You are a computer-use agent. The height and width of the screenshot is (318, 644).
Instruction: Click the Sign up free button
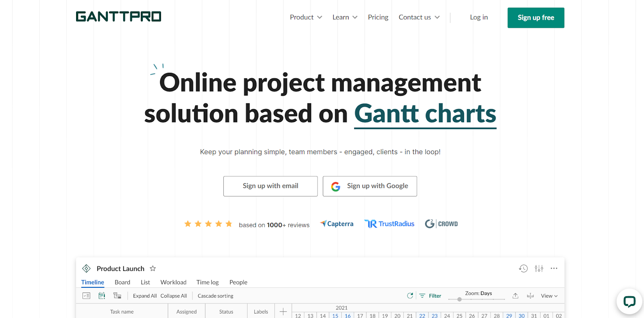536,18
